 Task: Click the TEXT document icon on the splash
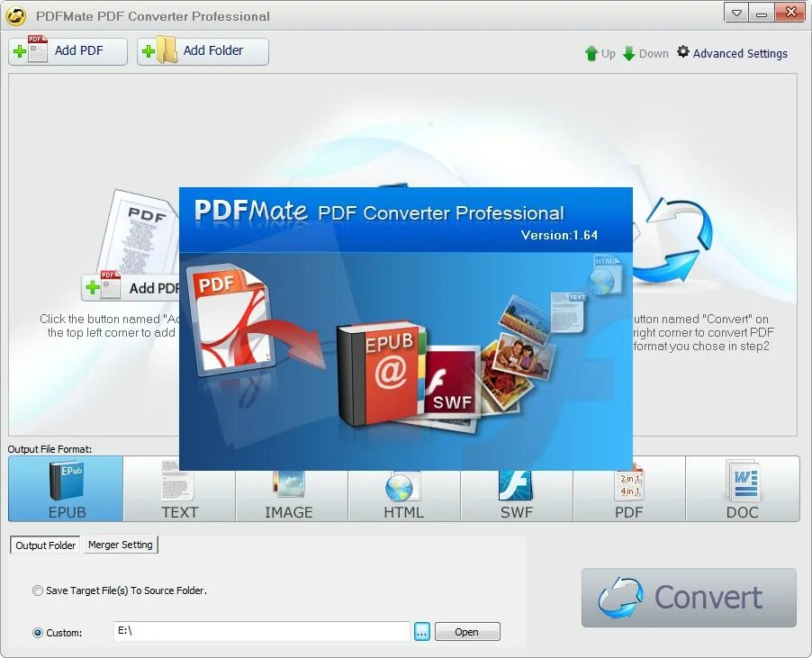point(567,311)
